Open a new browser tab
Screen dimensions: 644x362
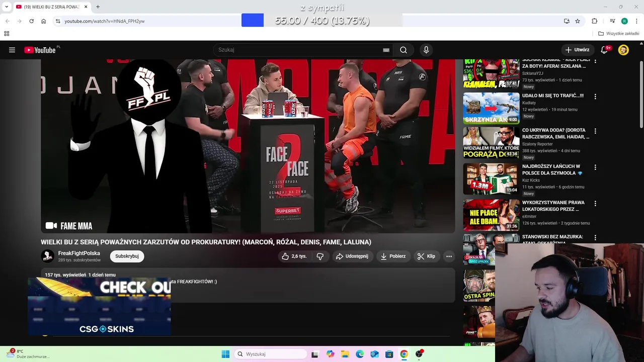tap(98, 7)
